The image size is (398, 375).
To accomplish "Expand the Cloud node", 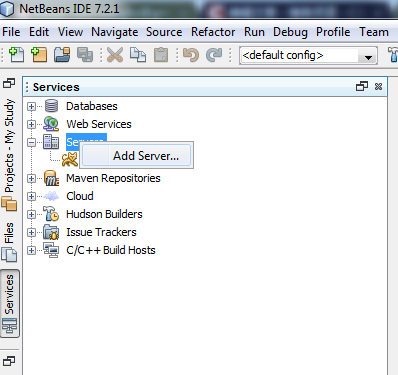I will click(31, 196).
